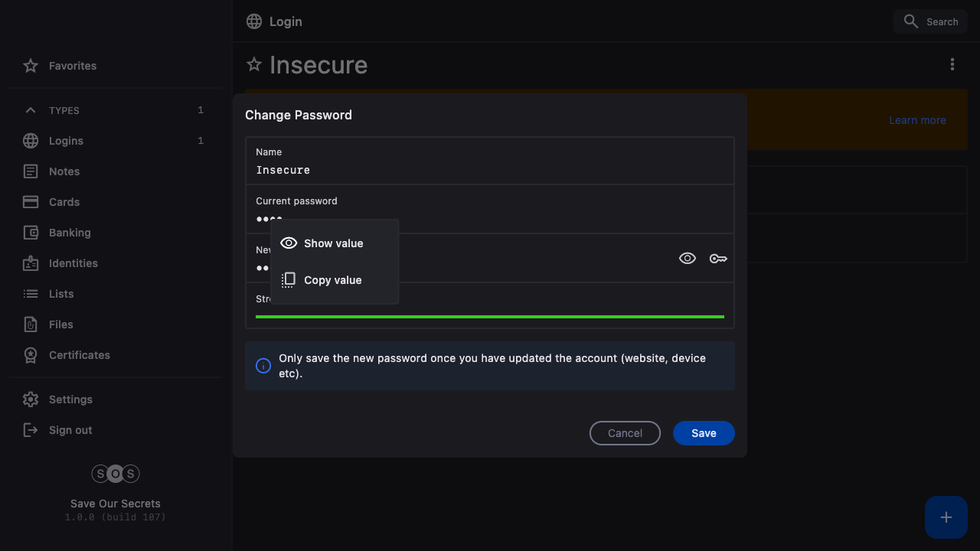Image resolution: width=980 pixels, height=551 pixels.
Task: Click the Sign out icon
Action: (31, 430)
